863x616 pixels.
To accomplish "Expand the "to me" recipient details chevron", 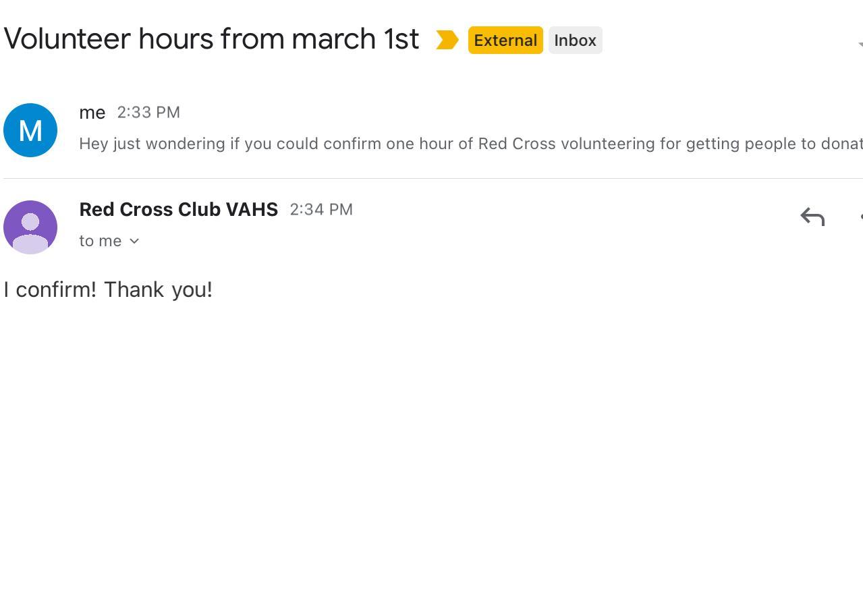I will pos(134,242).
